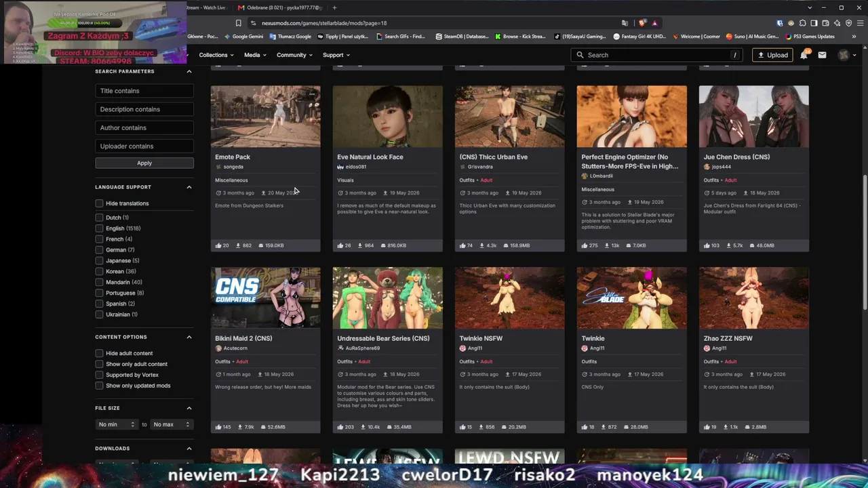Open the browser extensions puzzle icon

click(x=803, y=23)
